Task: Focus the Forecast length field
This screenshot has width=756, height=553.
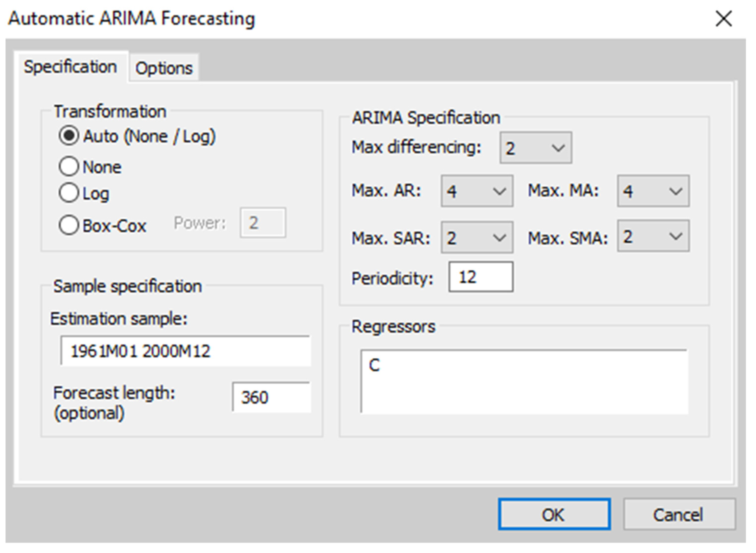Action: (x=271, y=397)
